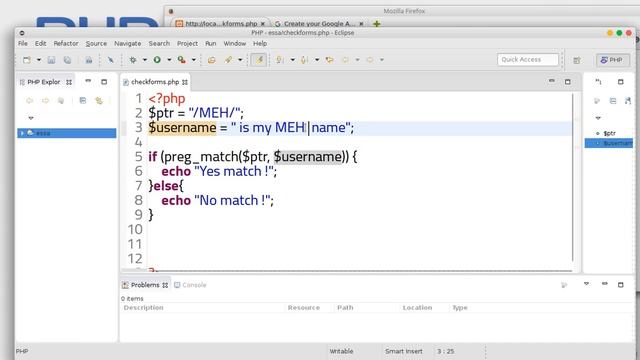The height and width of the screenshot is (360, 640).
Task: Open the Refactor menu
Action: tap(66, 43)
